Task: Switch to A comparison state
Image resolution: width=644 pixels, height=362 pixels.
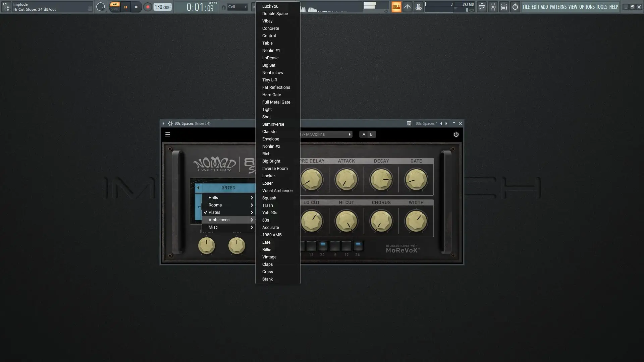Action: [364, 134]
